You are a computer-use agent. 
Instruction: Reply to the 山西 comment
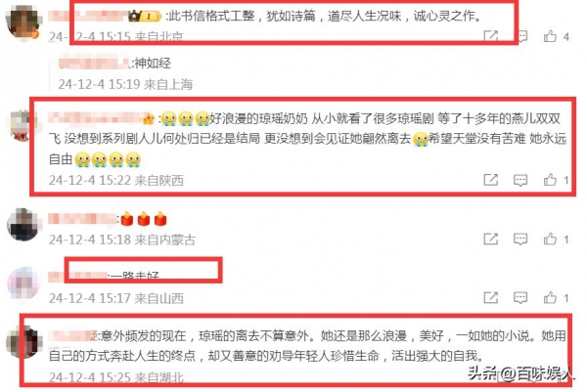tap(520, 298)
